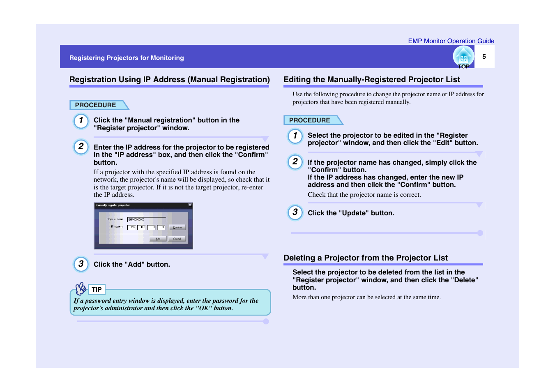Open the EMP Monitor Operation Guide link
Viewport: 555px width, 392px height.
[x=451, y=41]
